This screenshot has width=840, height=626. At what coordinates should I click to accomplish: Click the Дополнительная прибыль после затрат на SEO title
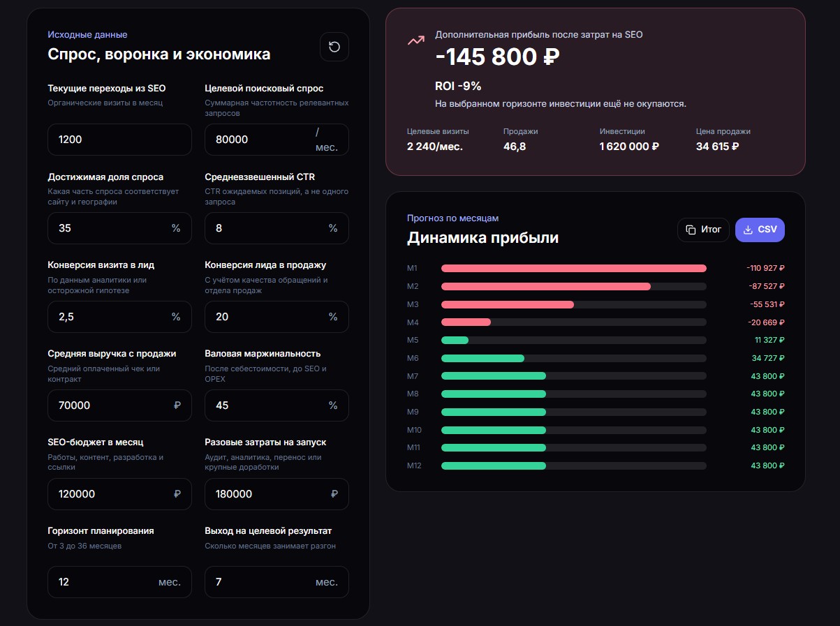point(539,34)
